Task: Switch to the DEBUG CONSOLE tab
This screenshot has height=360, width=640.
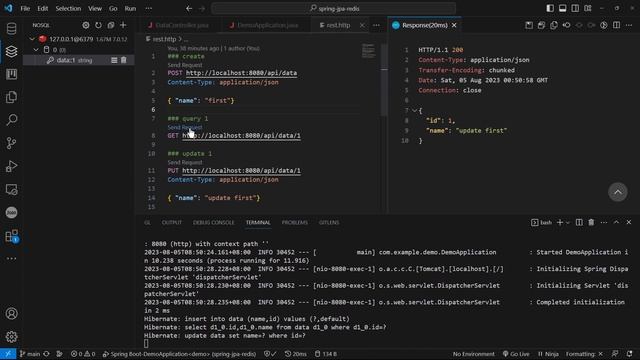Action: pos(213,222)
